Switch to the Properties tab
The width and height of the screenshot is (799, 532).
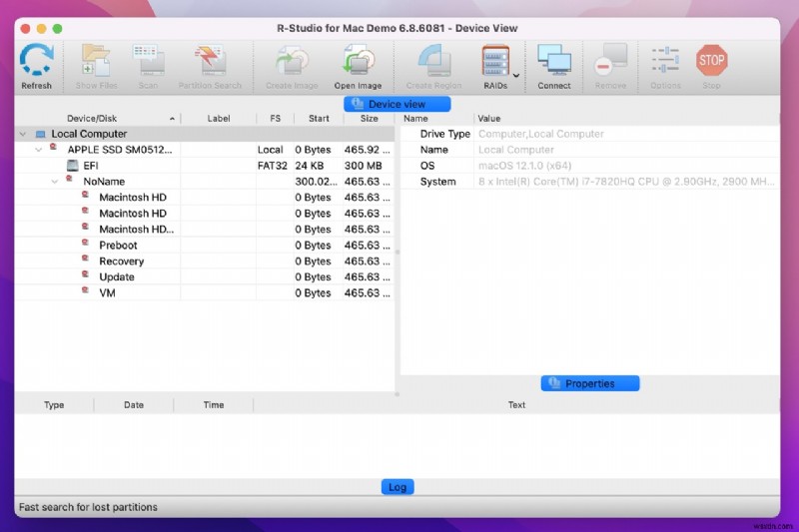(x=590, y=383)
